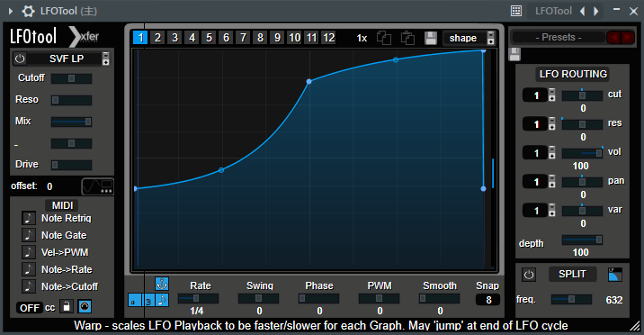
Task: Click the OFF cc selector
Action: (30, 307)
